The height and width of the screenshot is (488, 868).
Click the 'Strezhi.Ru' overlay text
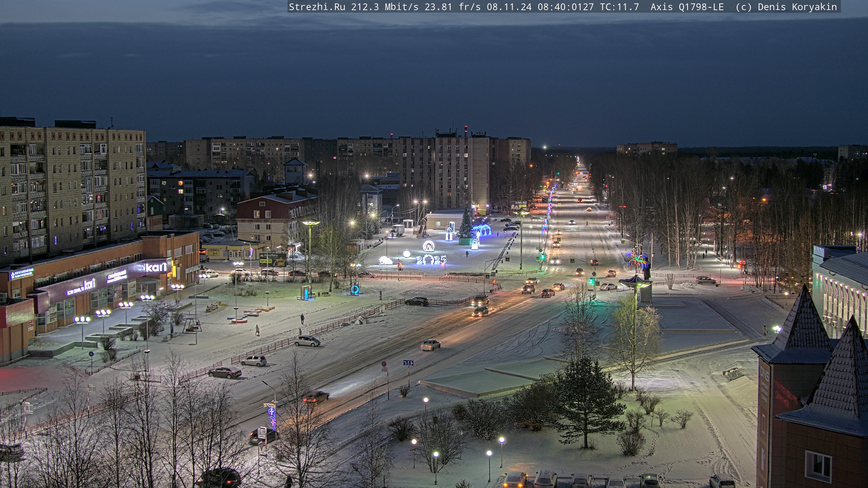[x=317, y=7]
